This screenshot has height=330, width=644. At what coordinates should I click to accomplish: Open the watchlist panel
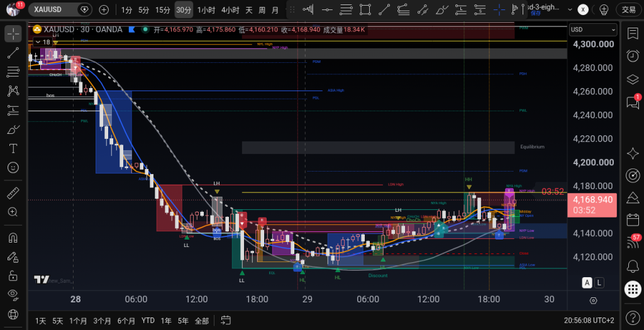pos(633,34)
